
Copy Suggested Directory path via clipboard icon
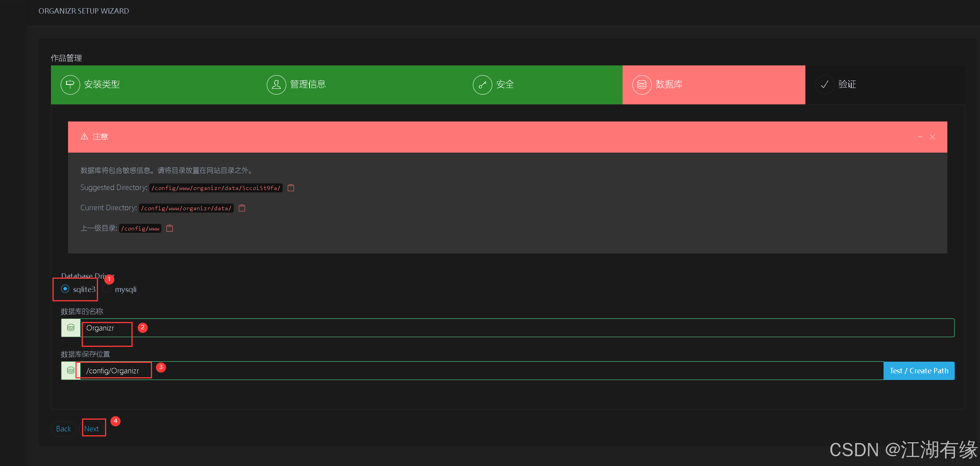coord(291,188)
